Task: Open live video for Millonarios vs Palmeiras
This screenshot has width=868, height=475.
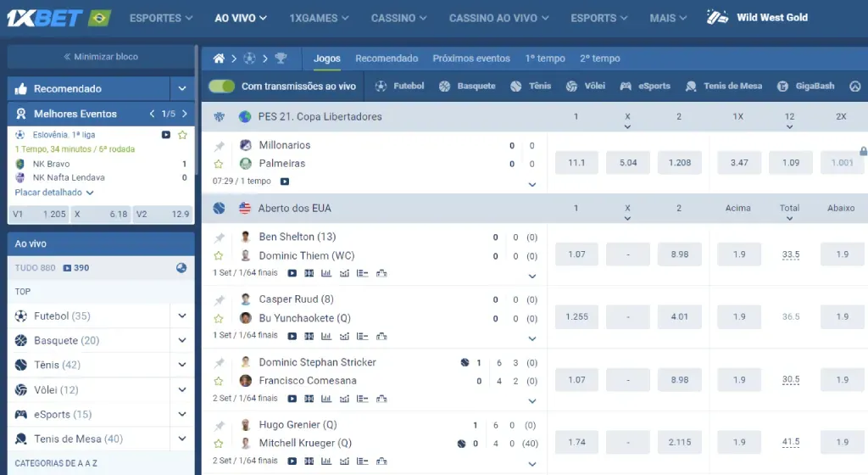Action: [285, 181]
